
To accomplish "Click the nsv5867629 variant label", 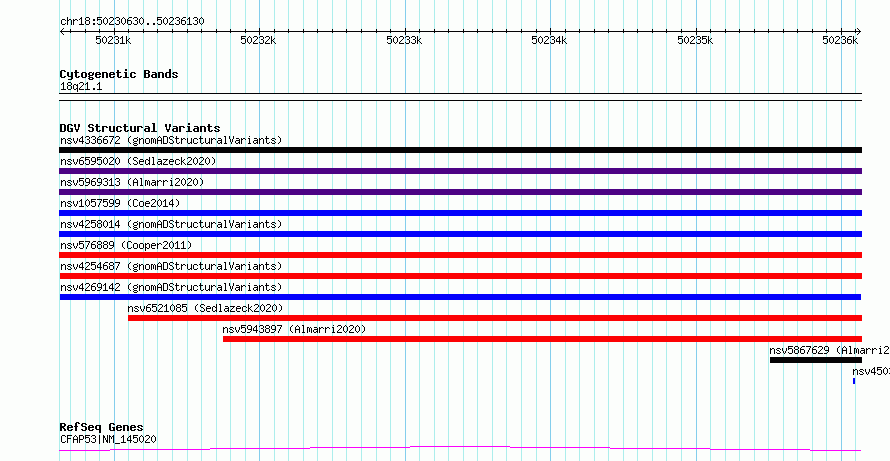I will click(829, 350).
